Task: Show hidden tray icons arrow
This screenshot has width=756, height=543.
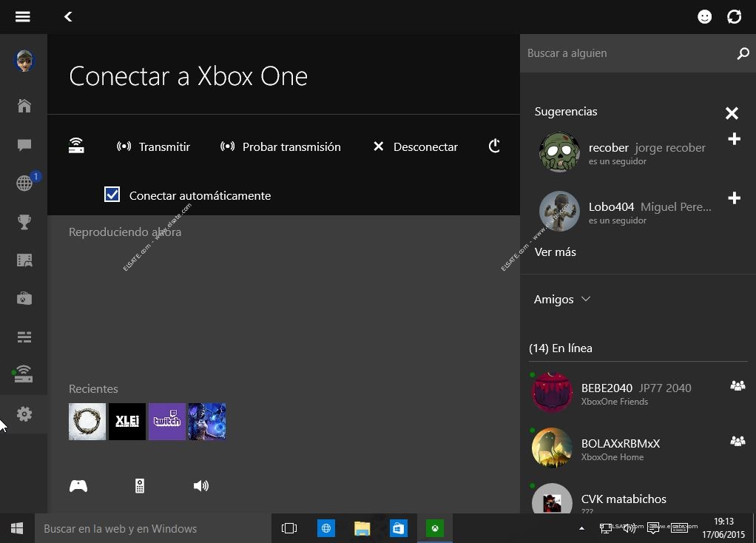Action: pyautogui.click(x=582, y=528)
